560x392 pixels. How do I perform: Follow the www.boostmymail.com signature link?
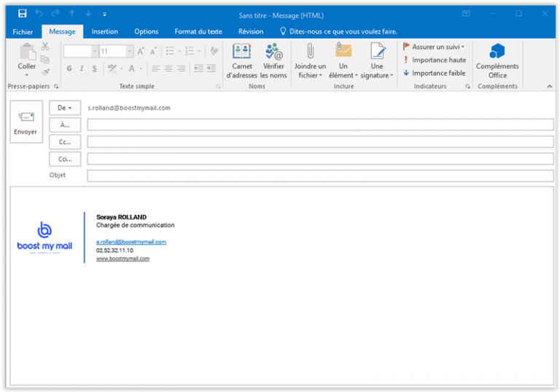(x=122, y=259)
